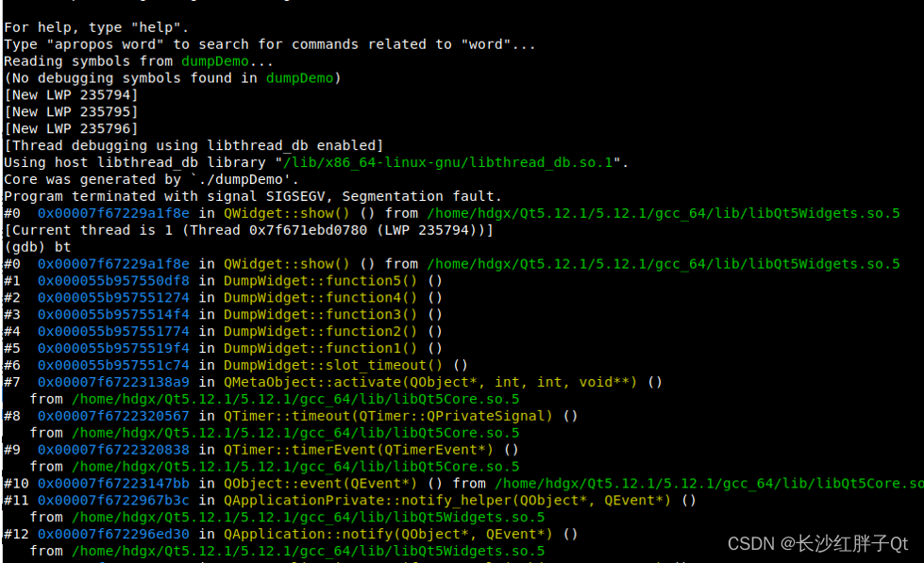
Task: Click the '[New LWP 235796]' line
Action: [x=71, y=129]
